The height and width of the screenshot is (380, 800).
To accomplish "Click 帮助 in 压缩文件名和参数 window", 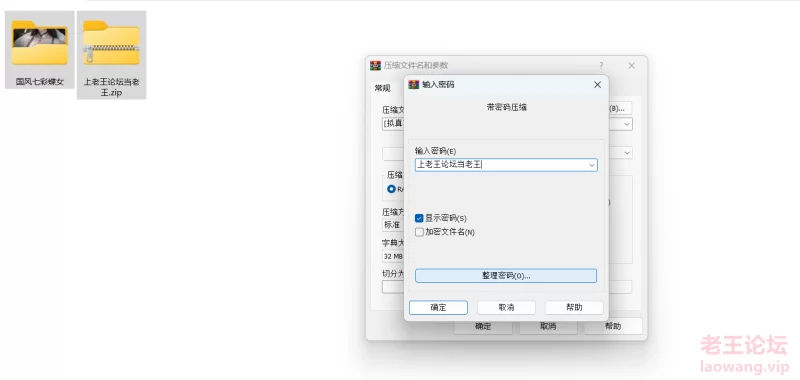I will tap(613, 326).
